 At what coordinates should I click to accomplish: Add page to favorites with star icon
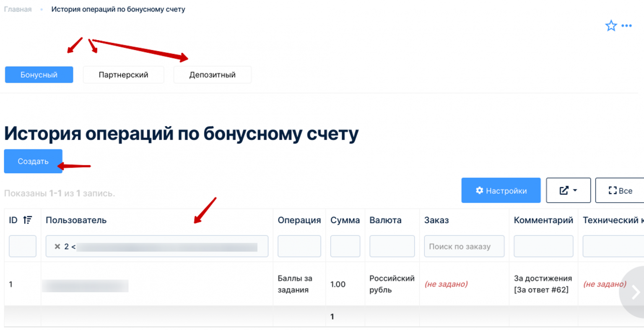[x=611, y=26]
